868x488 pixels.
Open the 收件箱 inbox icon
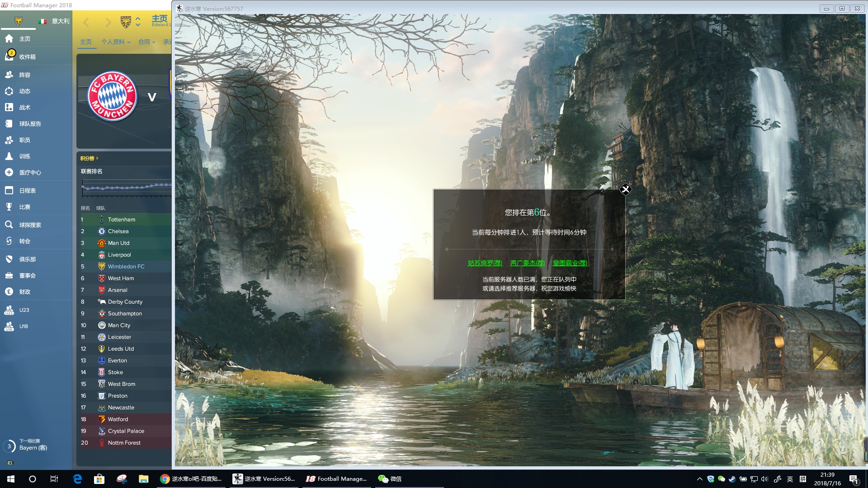coord(9,56)
